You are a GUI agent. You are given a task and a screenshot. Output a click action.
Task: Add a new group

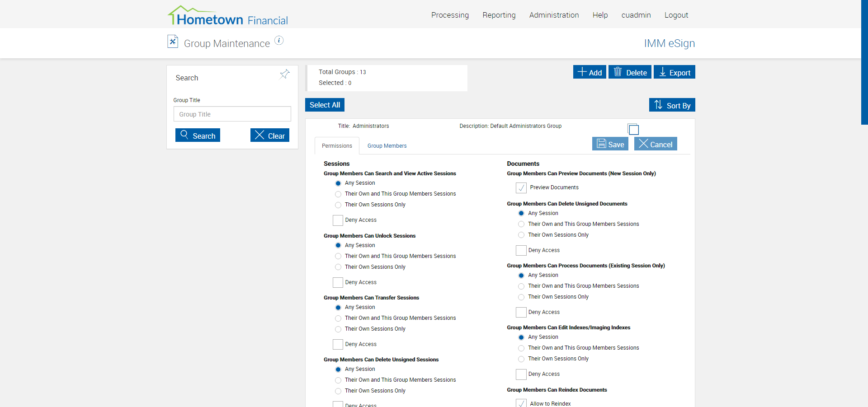(590, 72)
